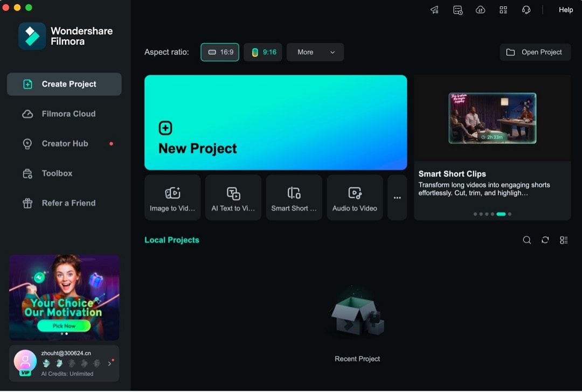Expand AI credits details with arrow
The width and height of the screenshot is (582, 392).
coord(110,363)
